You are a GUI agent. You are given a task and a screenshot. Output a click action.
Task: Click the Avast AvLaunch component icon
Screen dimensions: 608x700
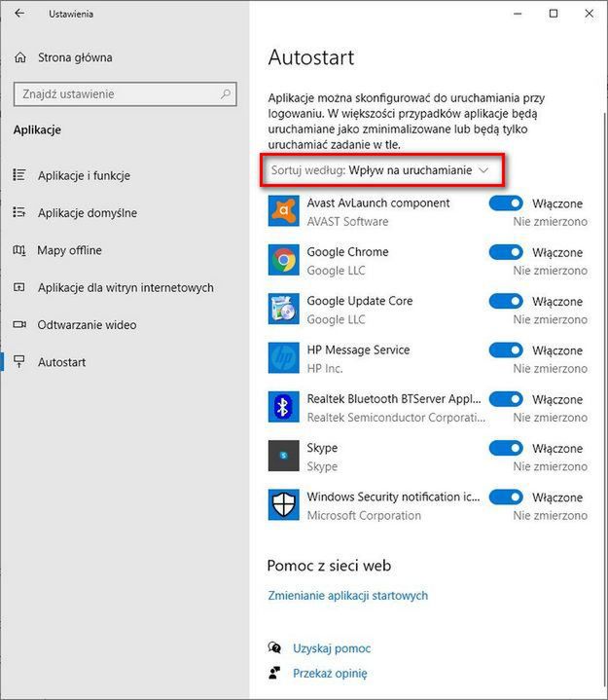[x=283, y=211]
